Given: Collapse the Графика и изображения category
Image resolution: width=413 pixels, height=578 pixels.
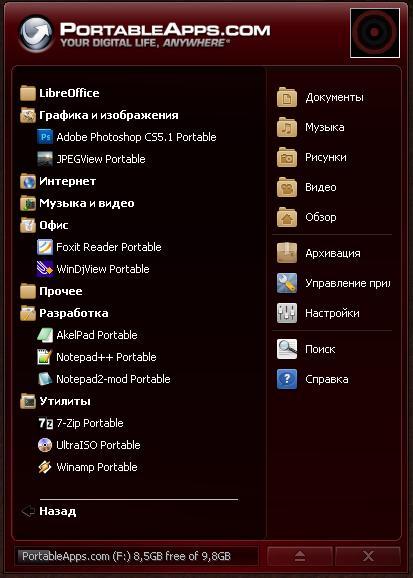Looking at the screenshot, I should click(x=108, y=115).
